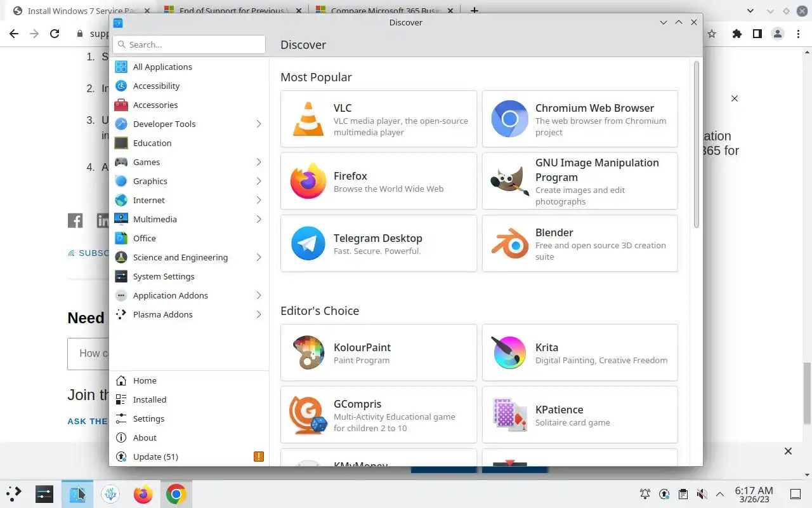Open Update (51) page
Image resolution: width=812 pixels, height=508 pixels.
[189, 457]
